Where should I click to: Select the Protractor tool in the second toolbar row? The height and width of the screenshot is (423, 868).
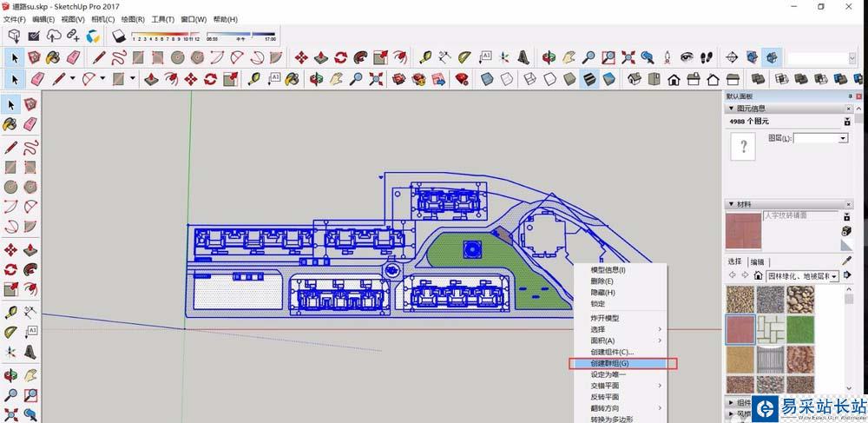tap(464, 57)
